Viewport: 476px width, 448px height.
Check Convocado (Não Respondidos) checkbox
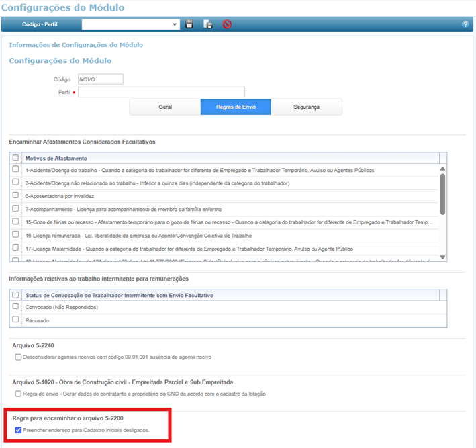point(15,306)
